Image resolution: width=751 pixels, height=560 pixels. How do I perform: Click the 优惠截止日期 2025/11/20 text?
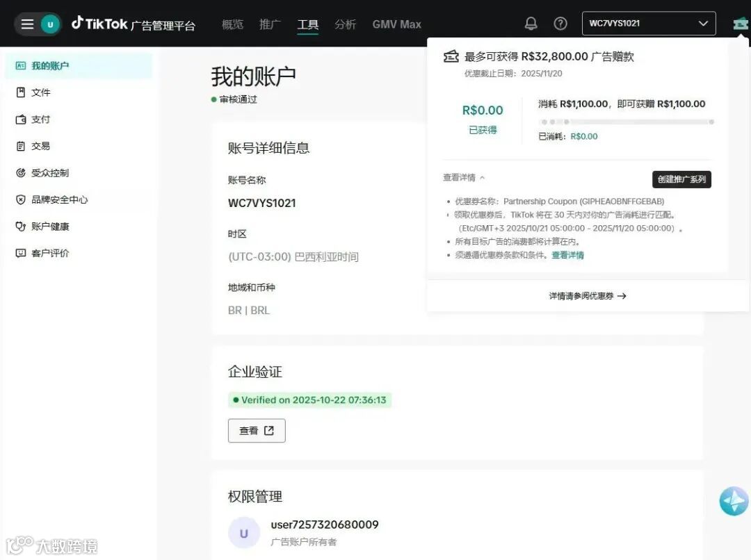pyautogui.click(x=513, y=73)
